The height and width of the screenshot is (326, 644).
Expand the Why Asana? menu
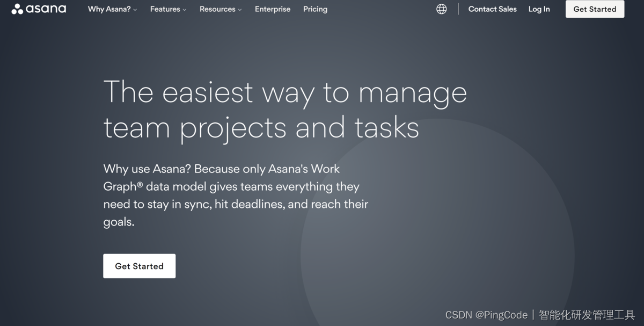(112, 9)
